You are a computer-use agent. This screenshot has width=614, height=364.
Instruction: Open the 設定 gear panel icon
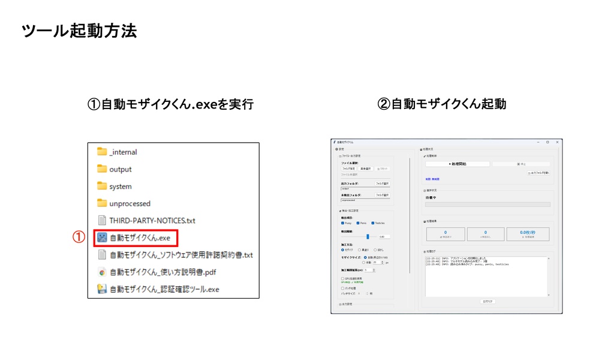tap(336, 149)
